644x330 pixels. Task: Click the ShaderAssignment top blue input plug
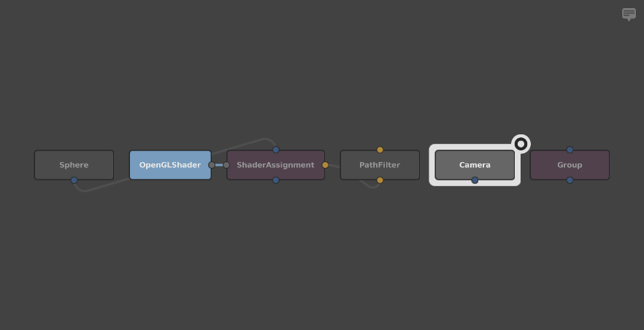click(x=275, y=150)
